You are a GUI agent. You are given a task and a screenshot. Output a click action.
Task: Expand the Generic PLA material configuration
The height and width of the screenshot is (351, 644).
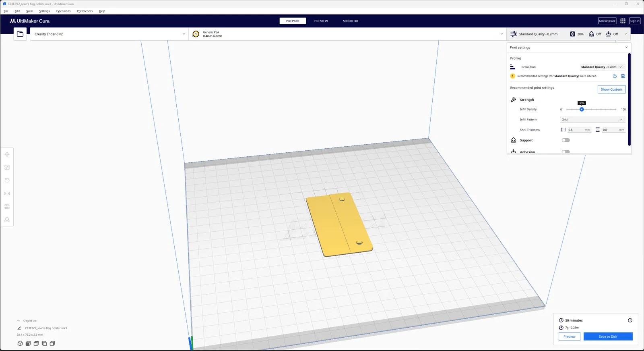tap(348, 34)
